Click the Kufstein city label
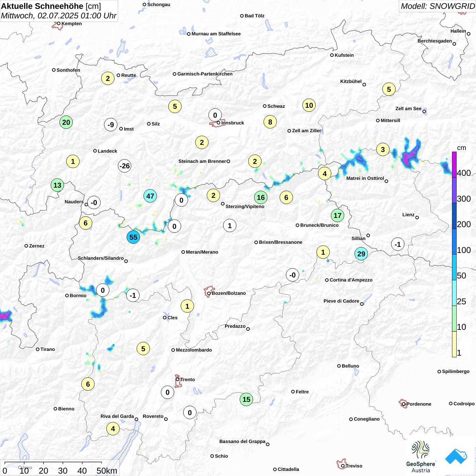 click(x=344, y=55)
